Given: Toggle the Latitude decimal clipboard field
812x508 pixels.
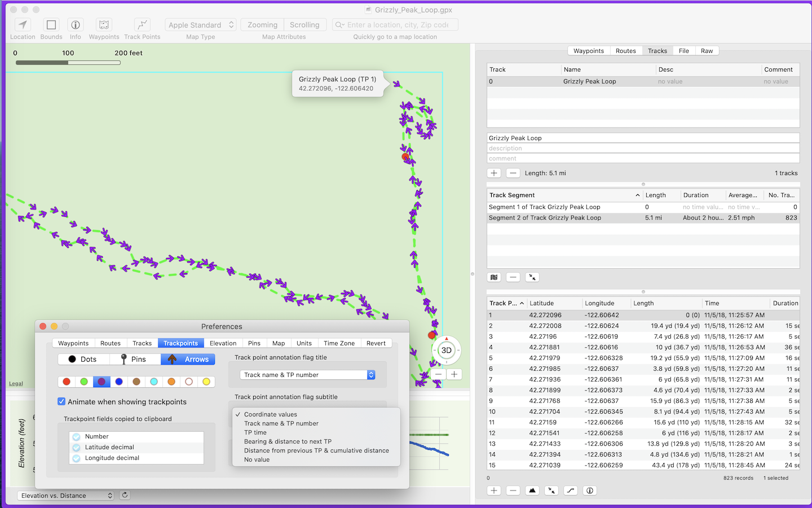Looking at the screenshot, I should coord(77,446).
